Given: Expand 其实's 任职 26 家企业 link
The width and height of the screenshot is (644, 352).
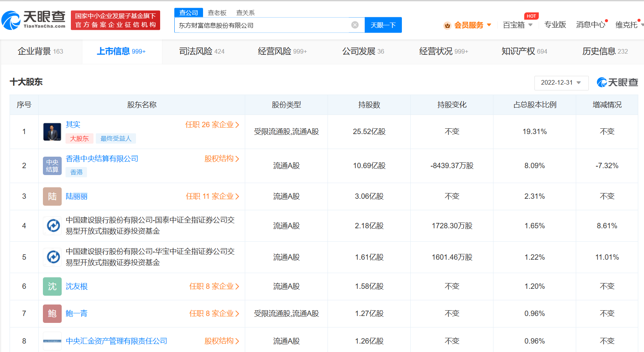Looking at the screenshot, I should coord(212,125).
